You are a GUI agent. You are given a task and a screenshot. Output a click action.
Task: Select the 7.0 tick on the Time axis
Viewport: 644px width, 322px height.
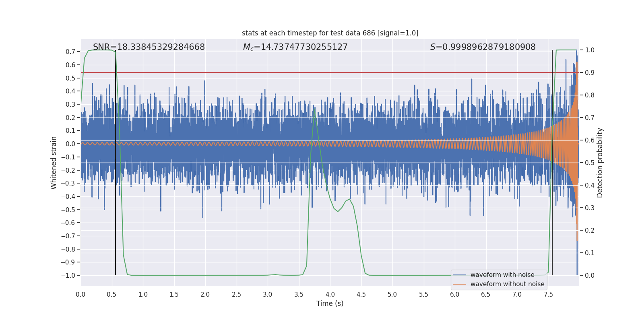coord(517,294)
